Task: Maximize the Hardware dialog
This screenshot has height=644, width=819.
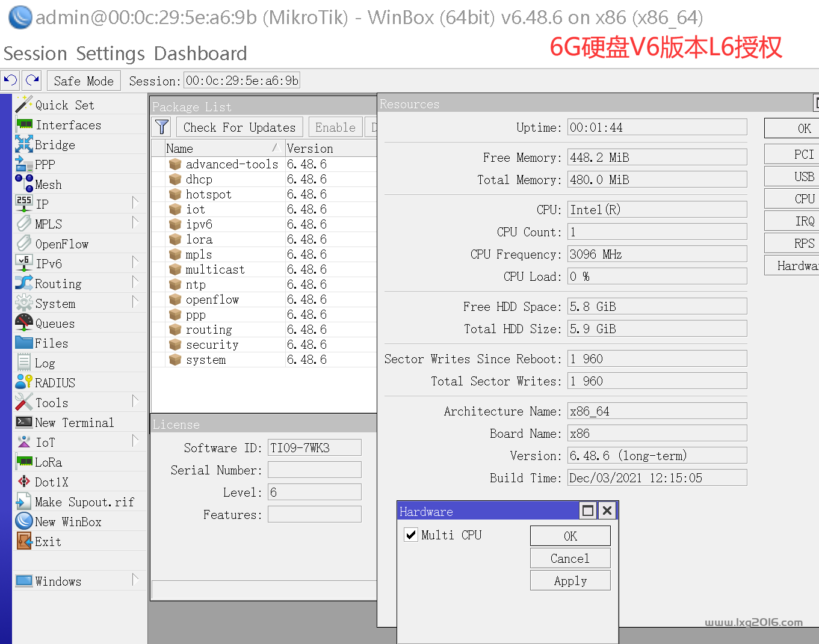Action: 589,511
